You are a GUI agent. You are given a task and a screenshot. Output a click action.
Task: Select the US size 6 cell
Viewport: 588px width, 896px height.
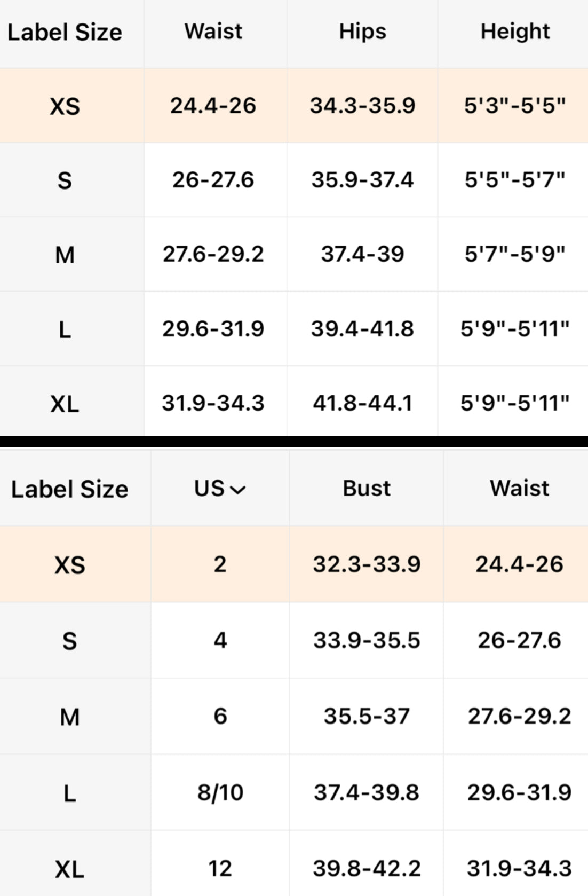coord(220,716)
